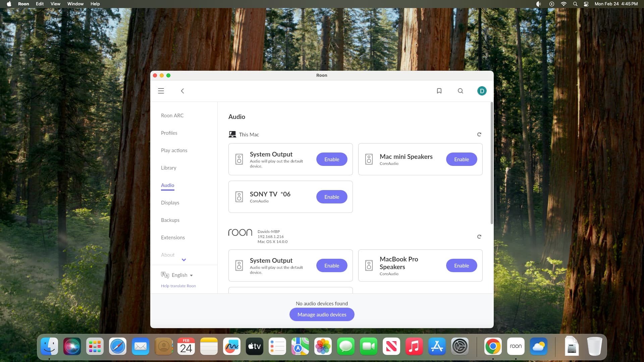Image resolution: width=644 pixels, height=362 pixels.
Task: Enable Mac mini Speakers
Action: click(x=462, y=159)
